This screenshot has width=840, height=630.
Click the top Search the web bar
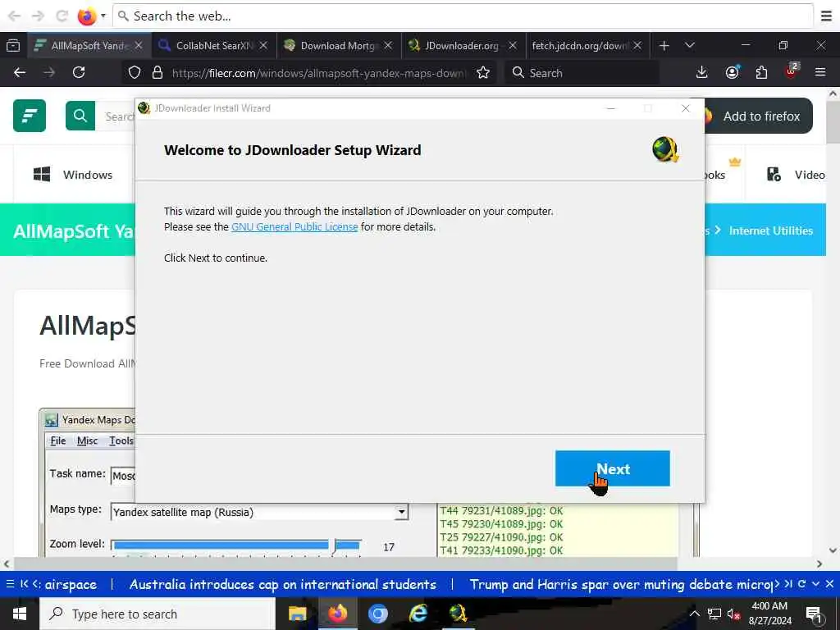pyautogui.click(x=463, y=16)
